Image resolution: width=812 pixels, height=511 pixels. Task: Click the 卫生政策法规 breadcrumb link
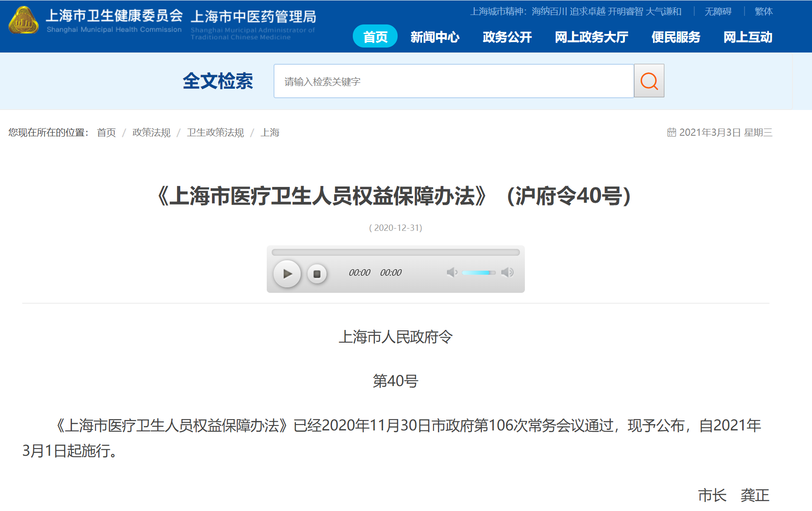pos(215,132)
